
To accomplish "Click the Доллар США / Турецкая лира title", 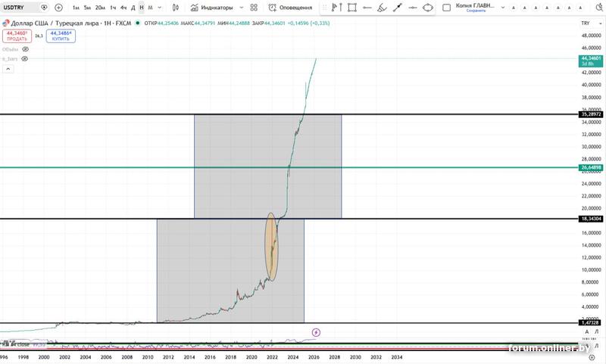I will coord(56,23).
